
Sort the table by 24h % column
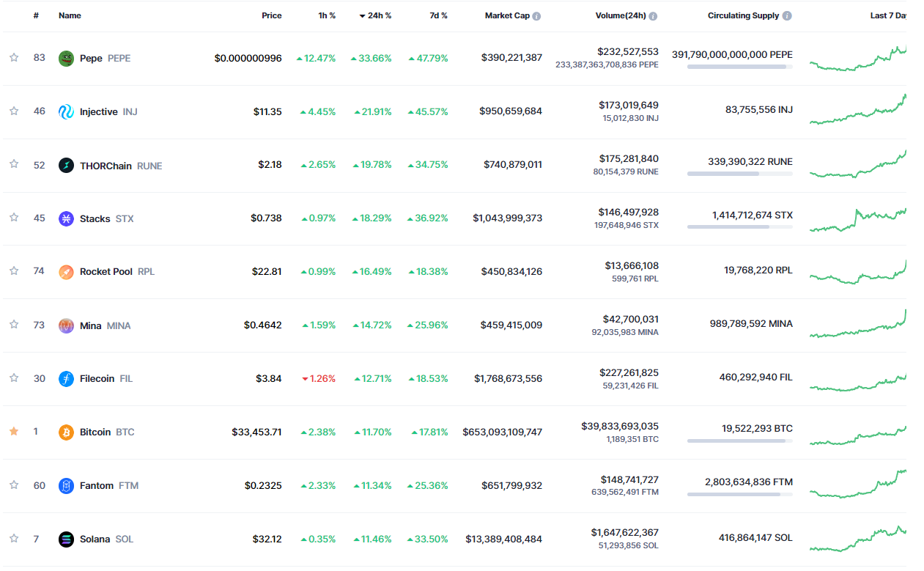[375, 15]
